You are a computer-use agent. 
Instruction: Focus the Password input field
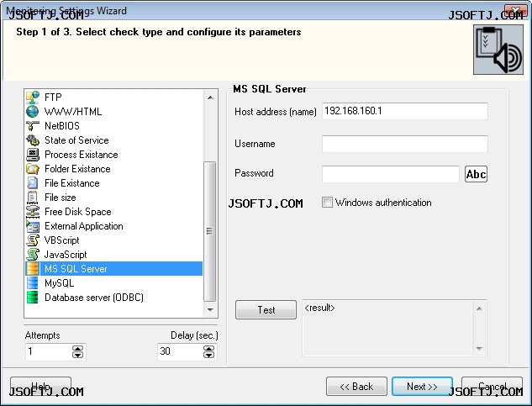391,174
